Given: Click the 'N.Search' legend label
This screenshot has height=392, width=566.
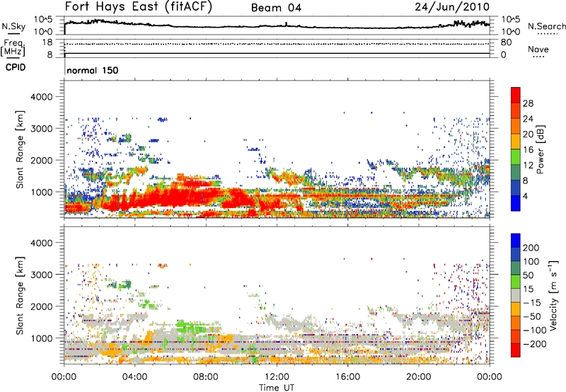Looking at the screenshot, I should click(x=546, y=26).
